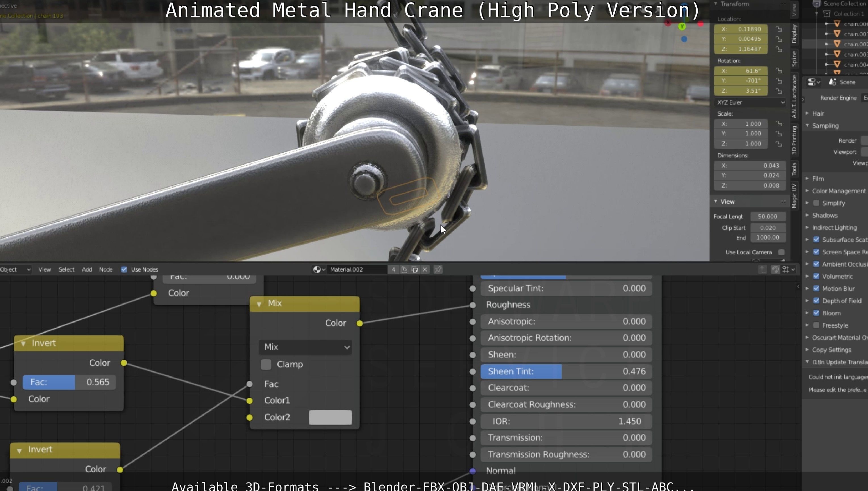Click the mesh icon of chain.001
Viewport: 868px width, 491px height.
click(x=837, y=34)
